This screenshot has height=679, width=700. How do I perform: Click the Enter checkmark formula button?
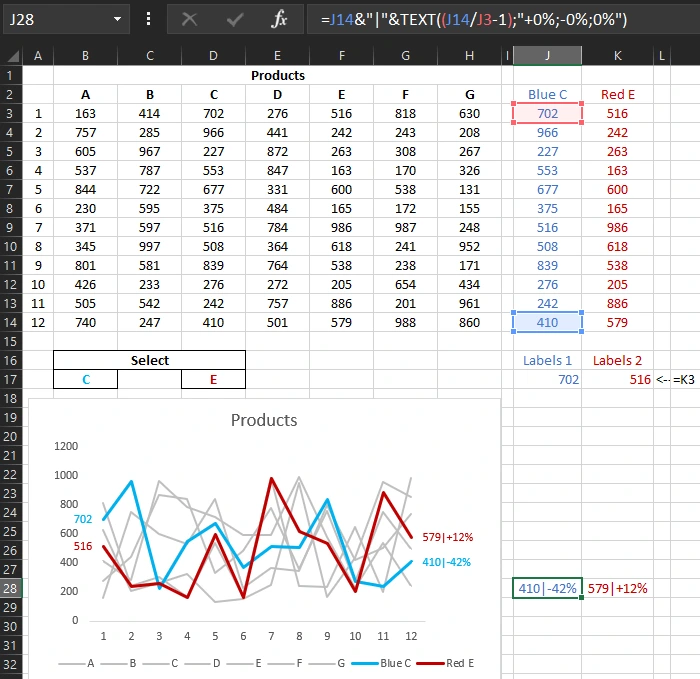234,19
